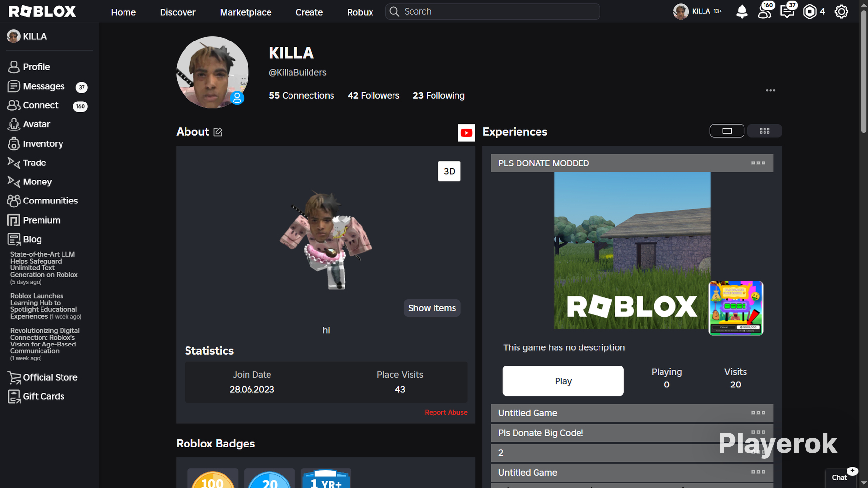
Task: Click the Roblox logo in the header
Action: pos(42,11)
